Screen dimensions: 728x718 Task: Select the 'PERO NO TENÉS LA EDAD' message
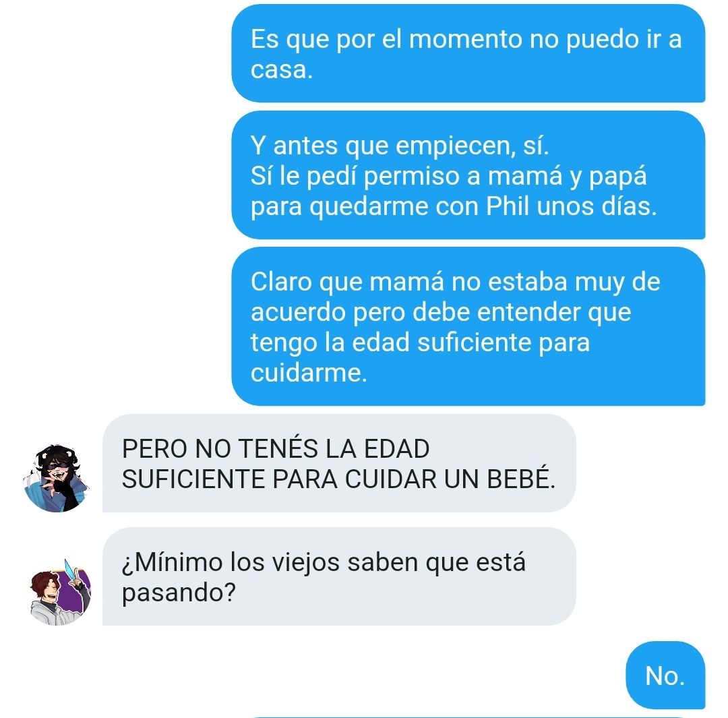pos(339,463)
